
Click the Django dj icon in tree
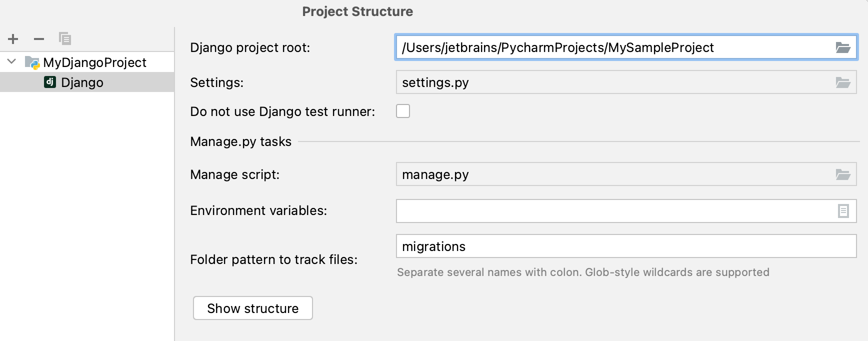[50, 82]
